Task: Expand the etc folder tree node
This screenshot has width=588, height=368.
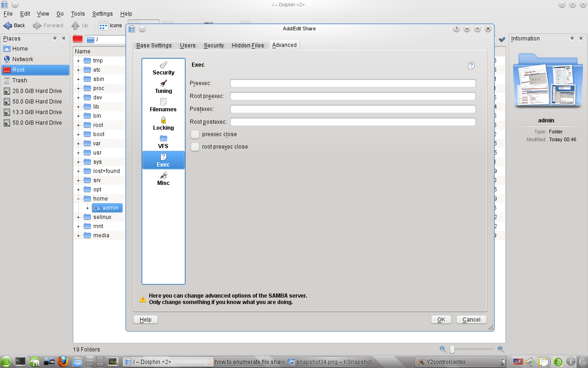Action: 78,70
